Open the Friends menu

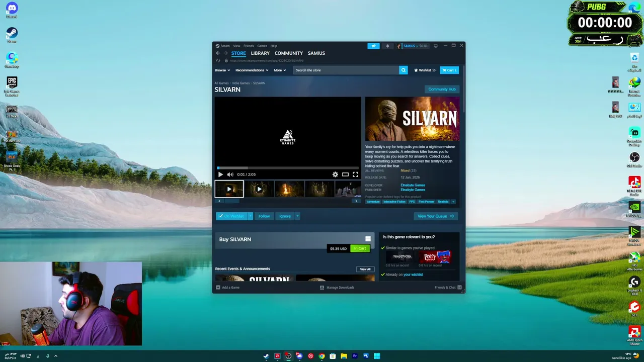coord(249,46)
